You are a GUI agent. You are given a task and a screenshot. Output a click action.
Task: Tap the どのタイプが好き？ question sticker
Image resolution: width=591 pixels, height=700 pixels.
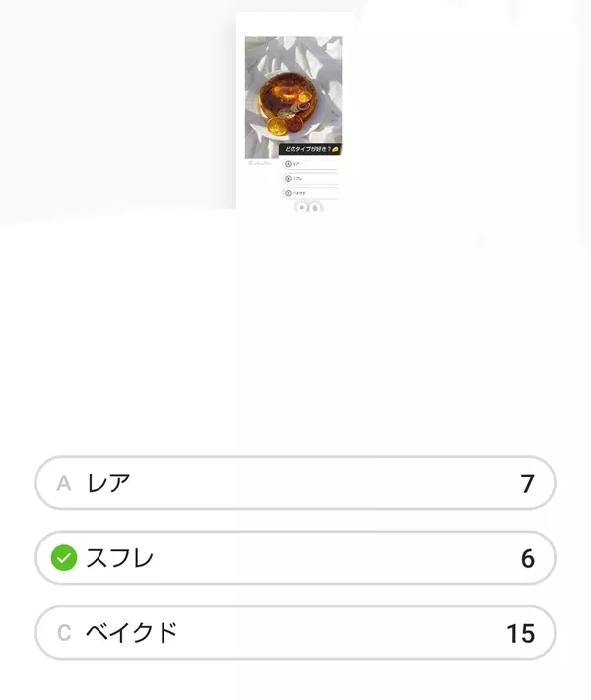tap(307, 149)
